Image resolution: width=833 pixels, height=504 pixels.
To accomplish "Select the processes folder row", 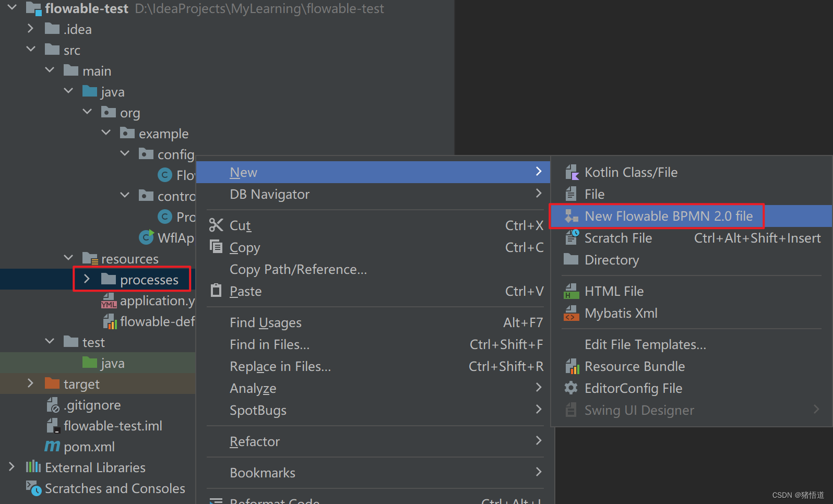I will coord(98,279).
